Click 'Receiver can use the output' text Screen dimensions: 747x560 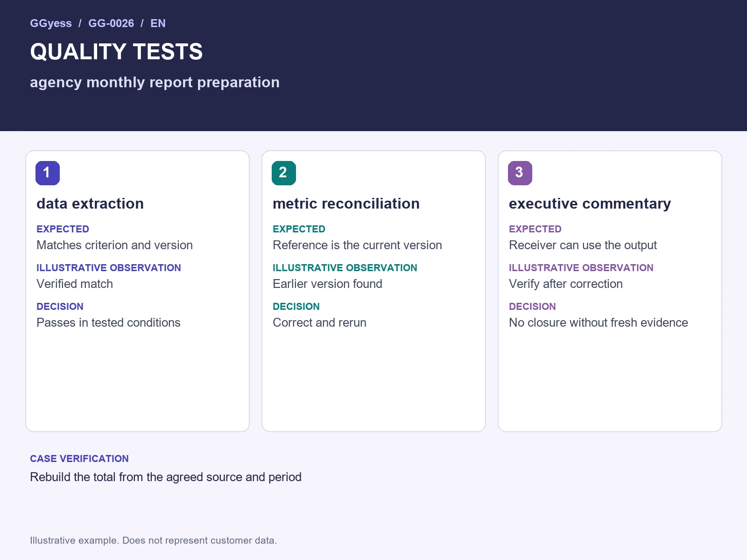point(583,245)
